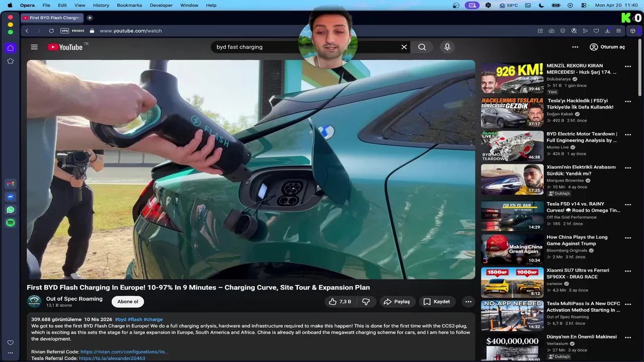
Task: Open WhatsApp in Opera sidebar
Action: tap(10, 210)
